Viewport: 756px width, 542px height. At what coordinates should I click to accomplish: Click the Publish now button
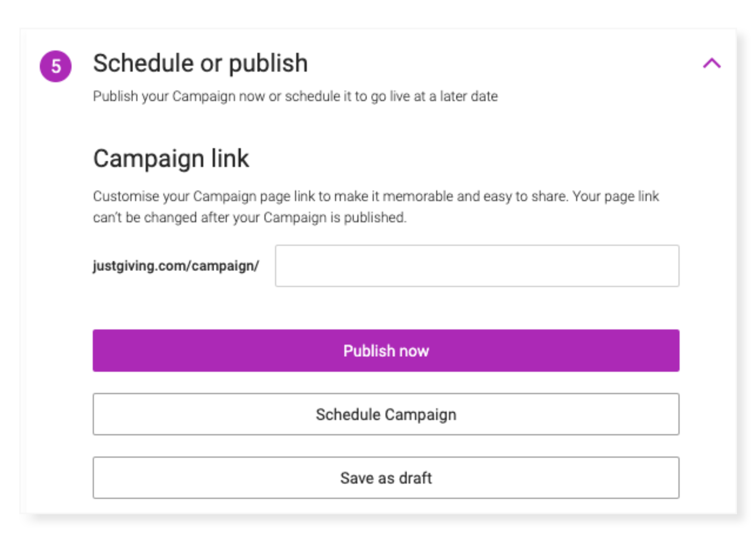[x=386, y=351]
